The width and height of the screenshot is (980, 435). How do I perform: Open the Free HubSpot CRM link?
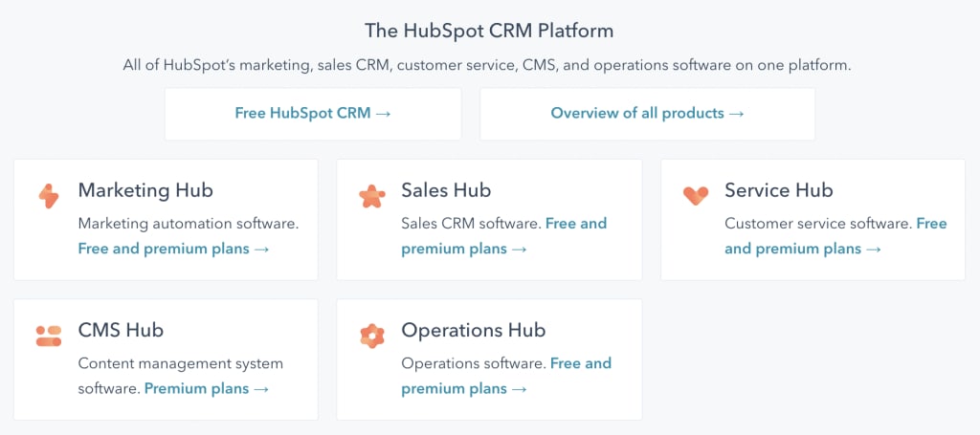(x=313, y=114)
